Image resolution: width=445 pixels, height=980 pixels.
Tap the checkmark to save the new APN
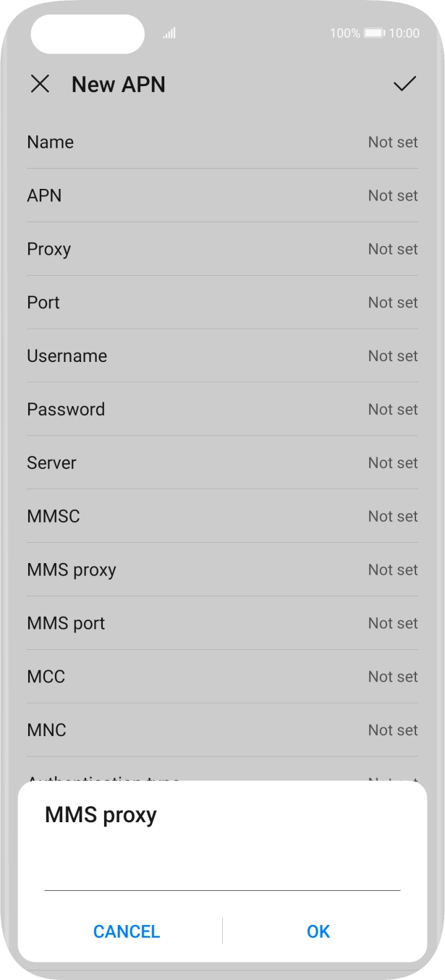[405, 85]
